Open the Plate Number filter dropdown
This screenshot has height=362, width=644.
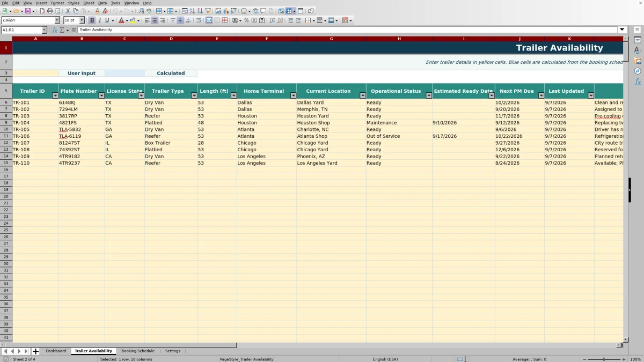(x=101, y=95)
